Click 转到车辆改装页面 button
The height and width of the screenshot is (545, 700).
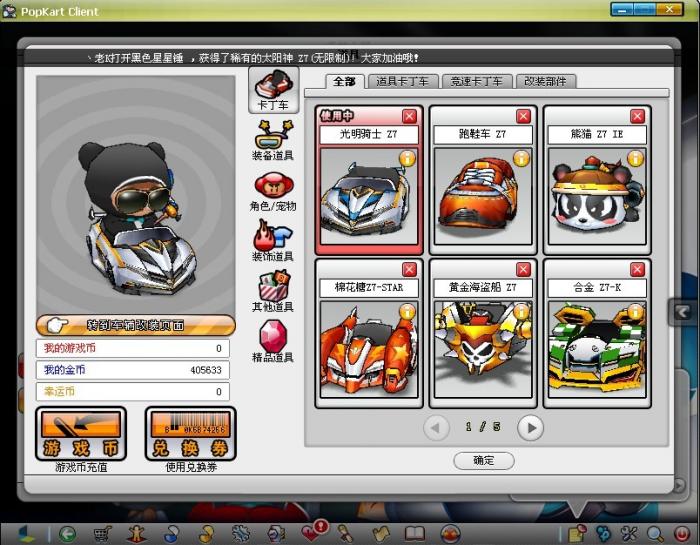[x=135, y=325]
